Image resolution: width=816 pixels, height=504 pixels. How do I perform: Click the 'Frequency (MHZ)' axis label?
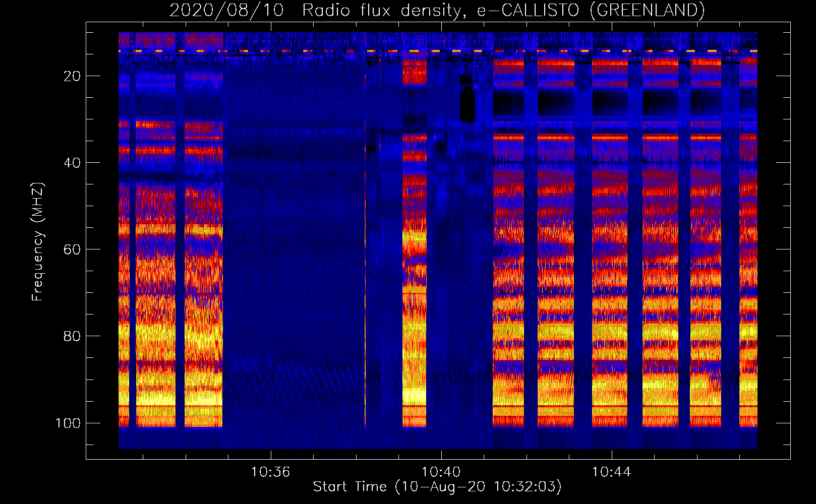(38, 242)
